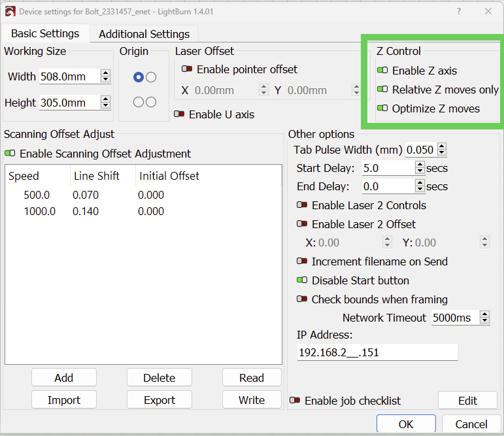Toggle Optimize Z moves switch
Screen dimensions: 504x436
click(x=382, y=108)
